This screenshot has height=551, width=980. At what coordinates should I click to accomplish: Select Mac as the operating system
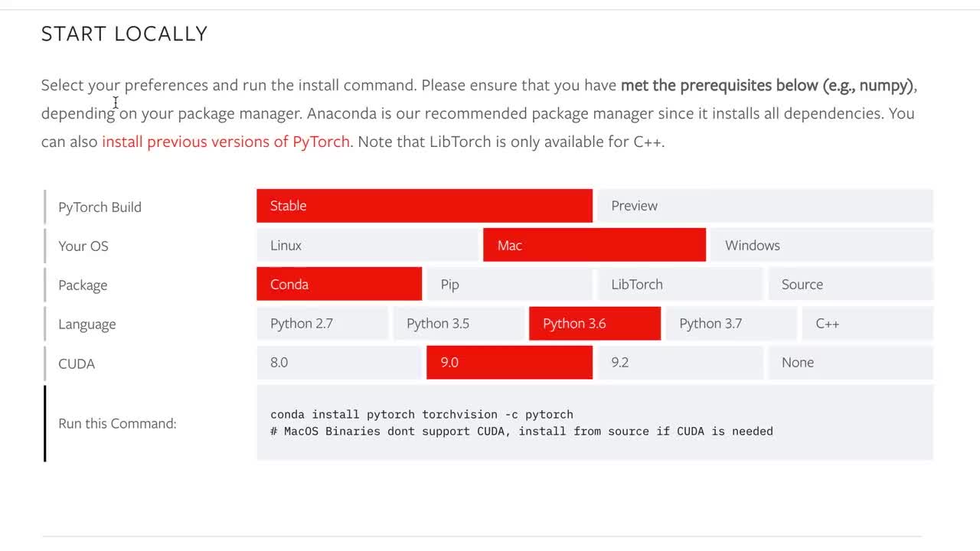tap(594, 246)
